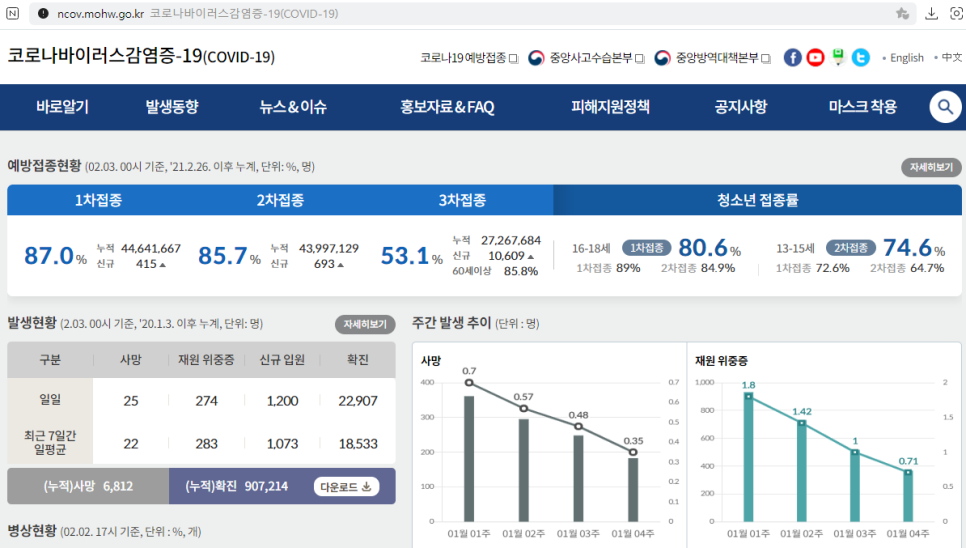Switch language to English
Image resolution: width=966 pixels, height=548 pixels.
906,58
